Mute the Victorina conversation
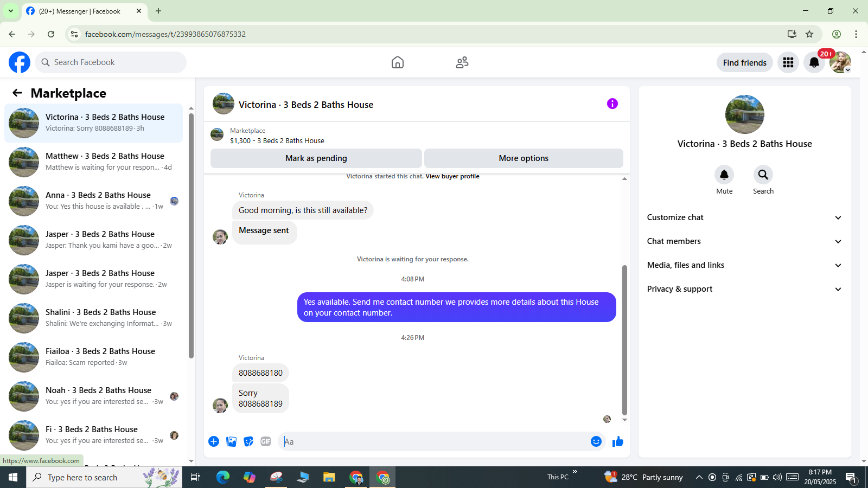 click(x=724, y=175)
